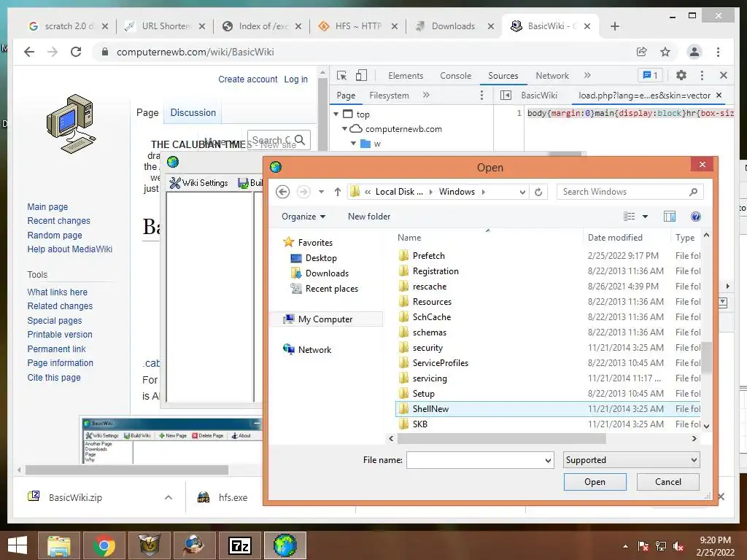The width and height of the screenshot is (747, 560).
Task: Click the computer logo on the wiki
Action: click(x=71, y=124)
